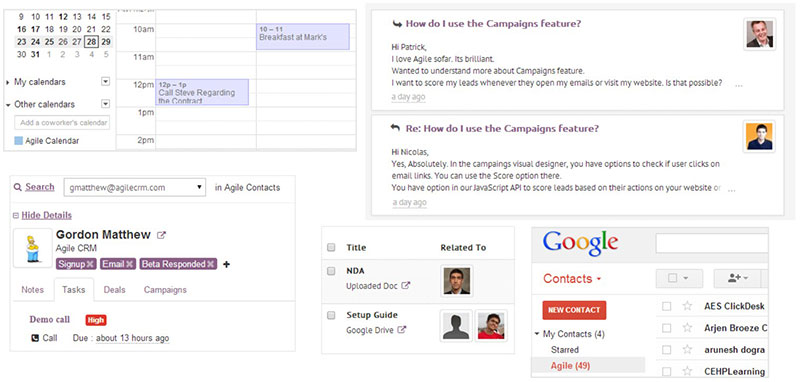Expand truncated text of first message ellipsis
The width and height of the screenshot is (800, 382).
pyautogui.click(x=739, y=85)
